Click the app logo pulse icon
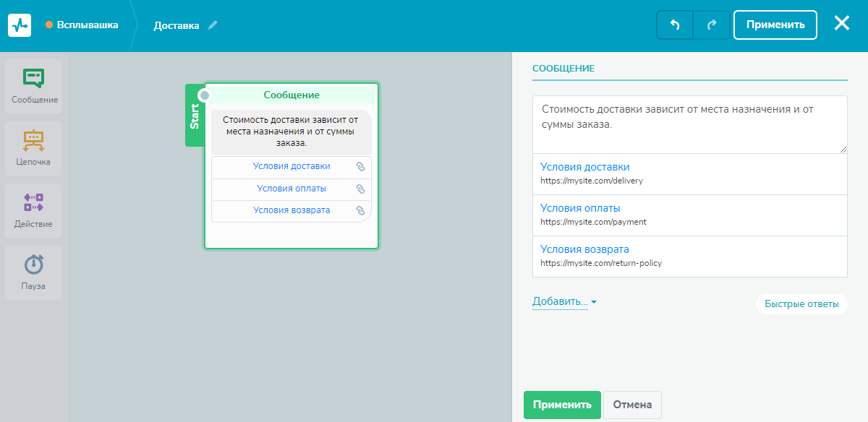868x422 pixels. [20, 25]
